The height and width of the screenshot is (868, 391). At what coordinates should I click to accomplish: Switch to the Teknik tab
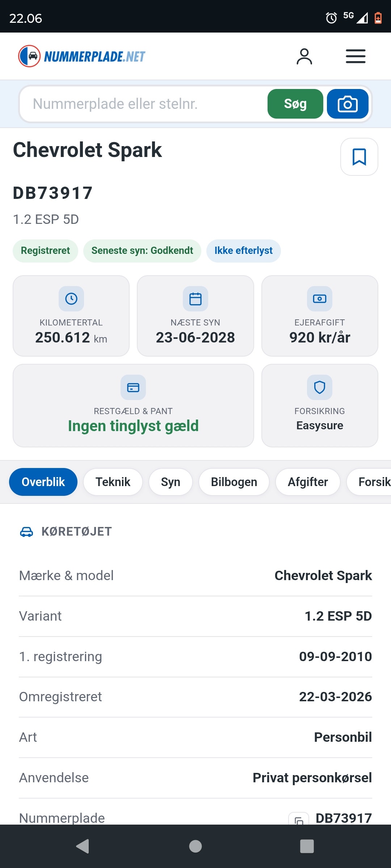pyautogui.click(x=113, y=482)
